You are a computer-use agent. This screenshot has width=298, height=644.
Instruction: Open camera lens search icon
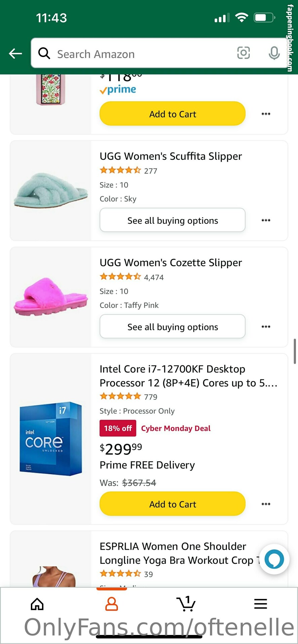(244, 53)
